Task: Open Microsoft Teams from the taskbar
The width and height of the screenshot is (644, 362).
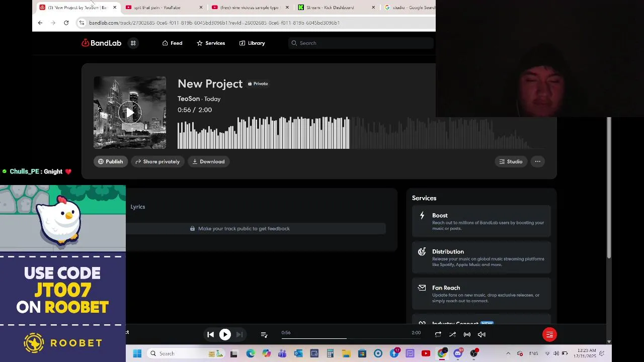Action: tap(282, 353)
